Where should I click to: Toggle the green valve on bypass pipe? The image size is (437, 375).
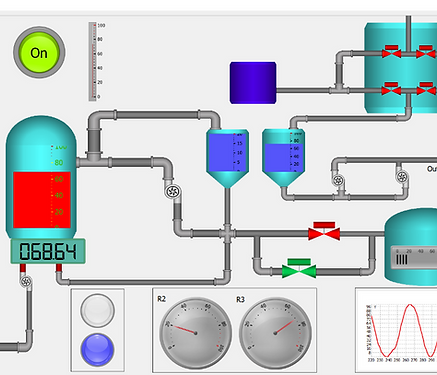point(299,268)
